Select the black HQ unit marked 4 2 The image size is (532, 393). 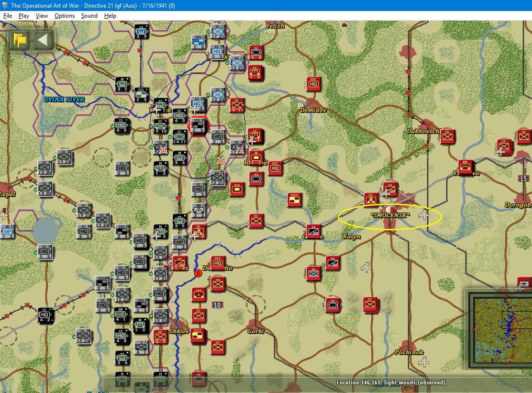click(45, 315)
